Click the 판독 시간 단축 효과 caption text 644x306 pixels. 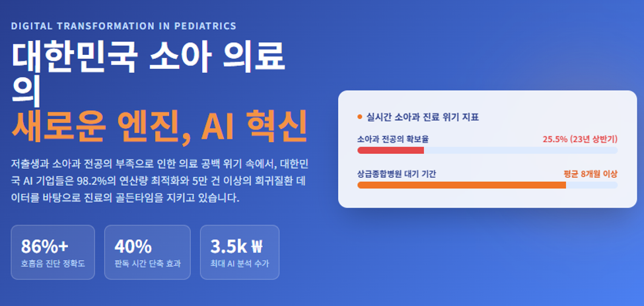click(147, 264)
